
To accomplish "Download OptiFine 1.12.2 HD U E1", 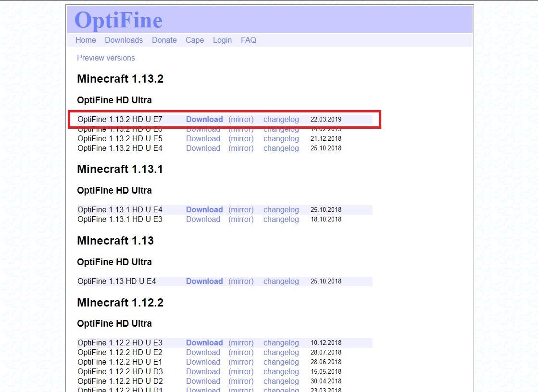I will click(203, 362).
